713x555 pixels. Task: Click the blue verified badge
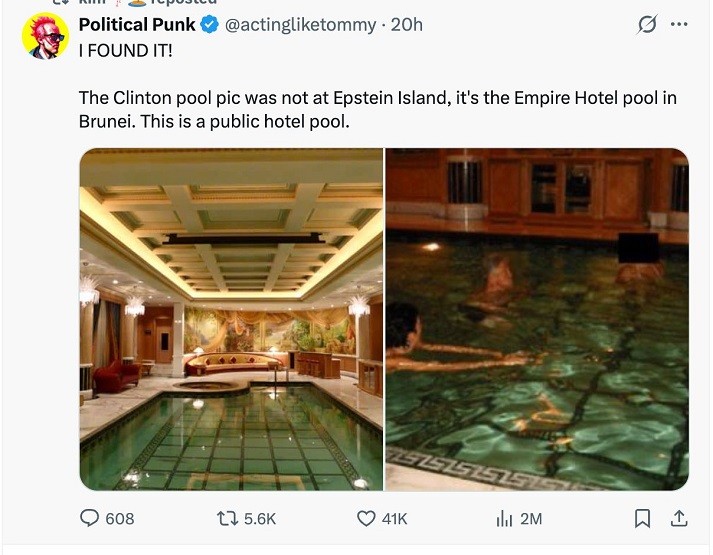coord(210,25)
